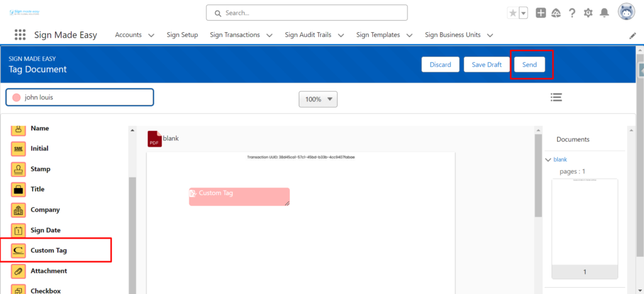
Task: Select the Initial tag icon
Action: tap(18, 149)
